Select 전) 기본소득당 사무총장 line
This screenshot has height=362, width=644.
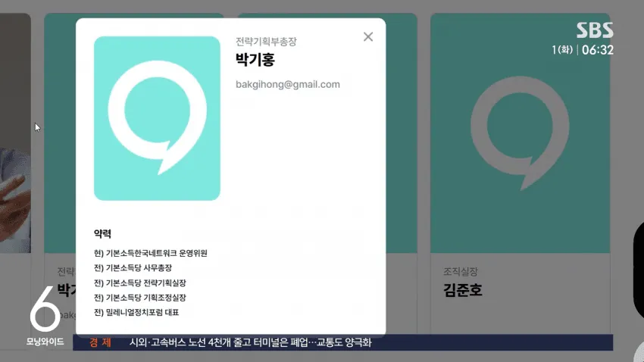[x=133, y=268]
